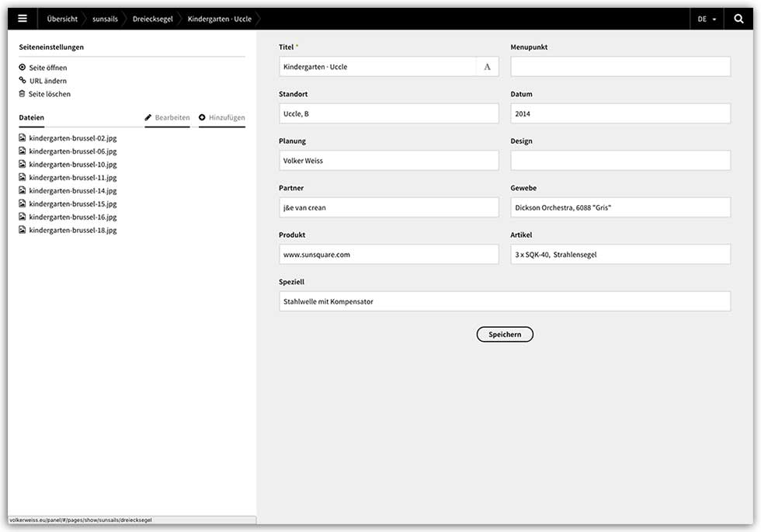The image size is (761, 532).
Task: Open file kindergarten-brussel-15.jpg
Action: coord(73,203)
